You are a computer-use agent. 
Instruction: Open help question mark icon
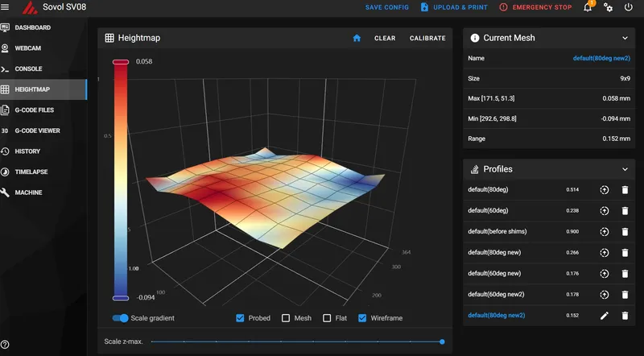pos(5,345)
